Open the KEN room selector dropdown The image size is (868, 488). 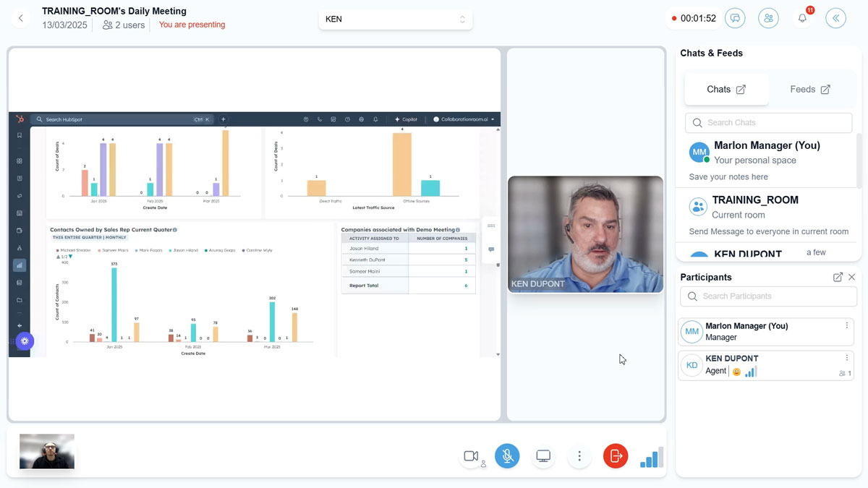(x=395, y=20)
